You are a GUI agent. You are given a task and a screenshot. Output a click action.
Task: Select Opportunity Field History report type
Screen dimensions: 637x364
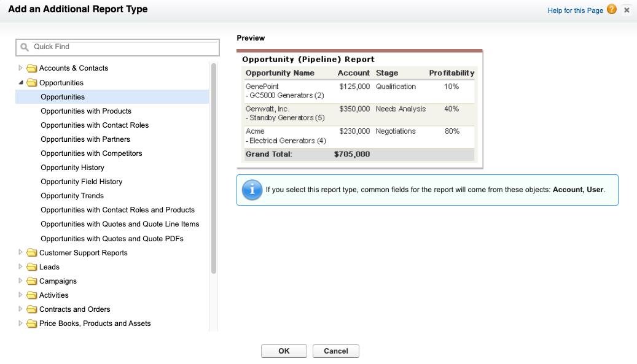click(82, 182)
